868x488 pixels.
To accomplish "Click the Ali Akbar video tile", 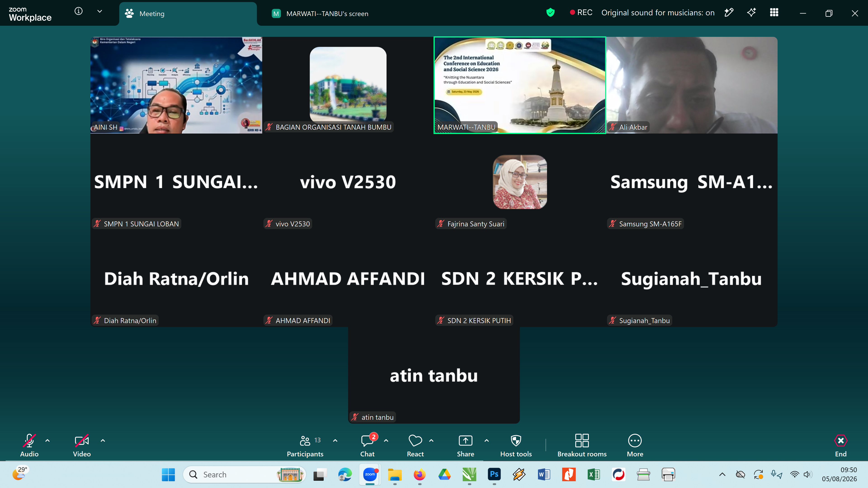I will click(x=692, y=85).
